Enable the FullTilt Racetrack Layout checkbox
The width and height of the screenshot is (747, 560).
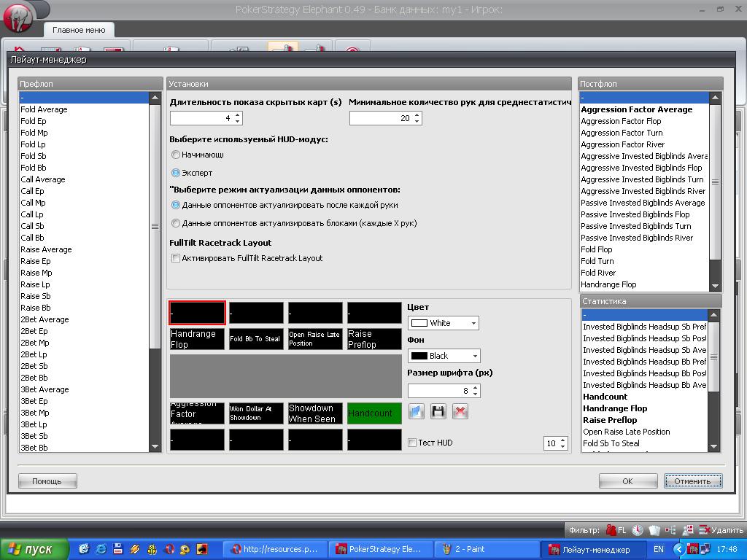(x=176, y=258)
